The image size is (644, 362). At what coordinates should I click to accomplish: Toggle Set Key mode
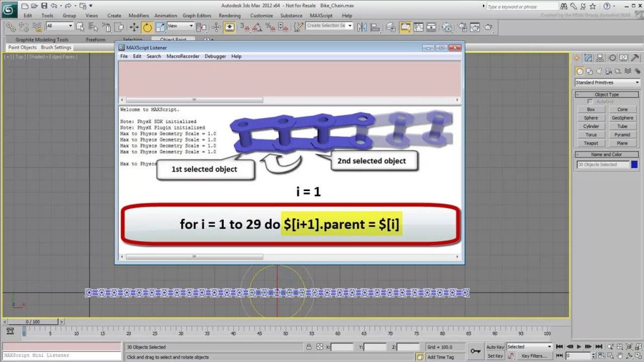[494, 355]
